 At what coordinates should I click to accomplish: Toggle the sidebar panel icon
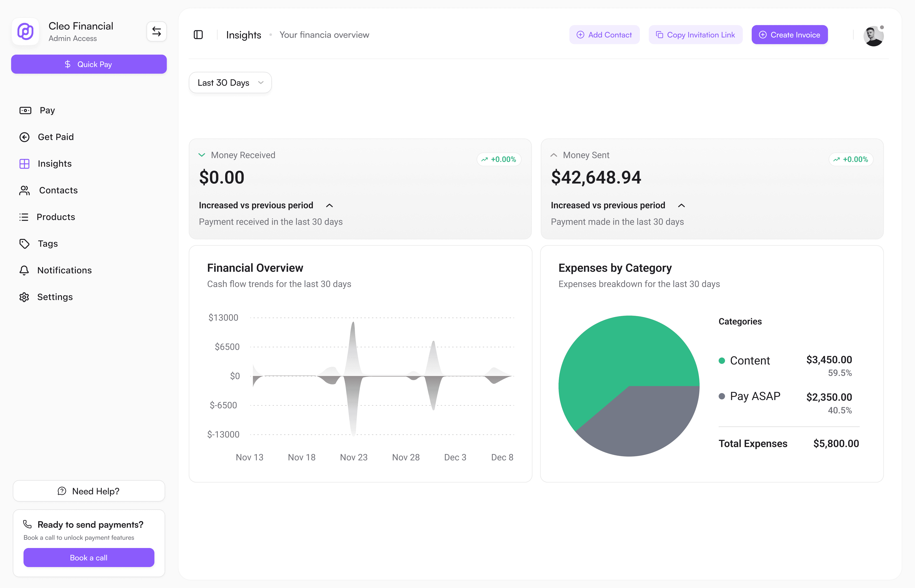198,35
